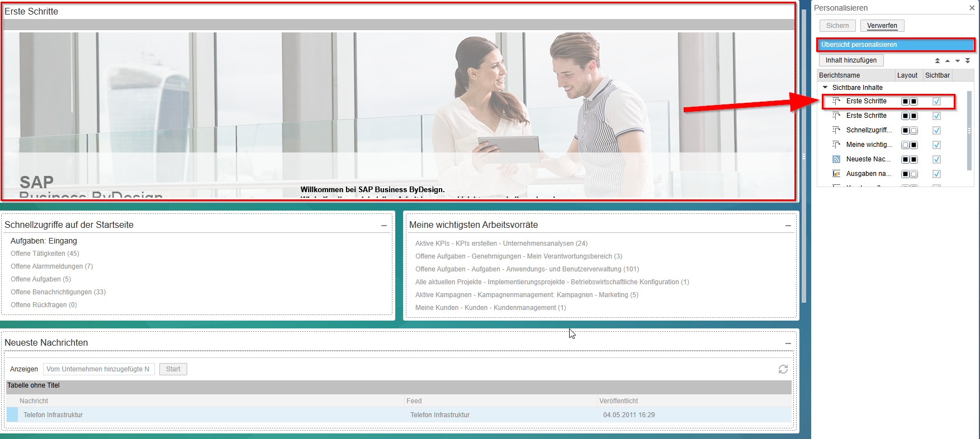
Task: Open Meine Kunden - Kundenmanagement link
Action: 491,308
